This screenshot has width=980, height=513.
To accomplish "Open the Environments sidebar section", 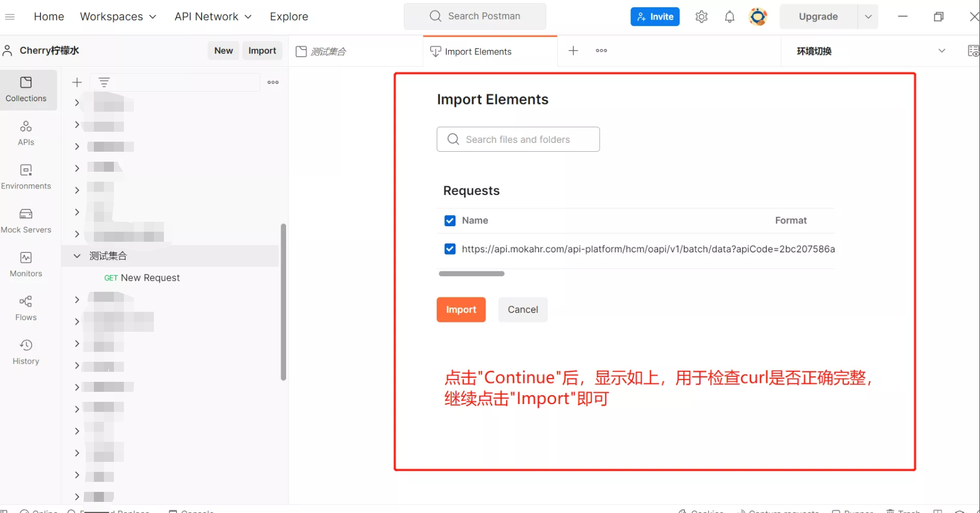I will (x=26, y=177).
